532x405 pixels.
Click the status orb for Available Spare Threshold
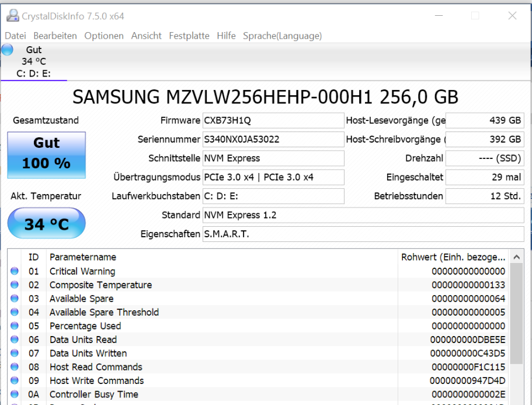(x=14, y=312)
